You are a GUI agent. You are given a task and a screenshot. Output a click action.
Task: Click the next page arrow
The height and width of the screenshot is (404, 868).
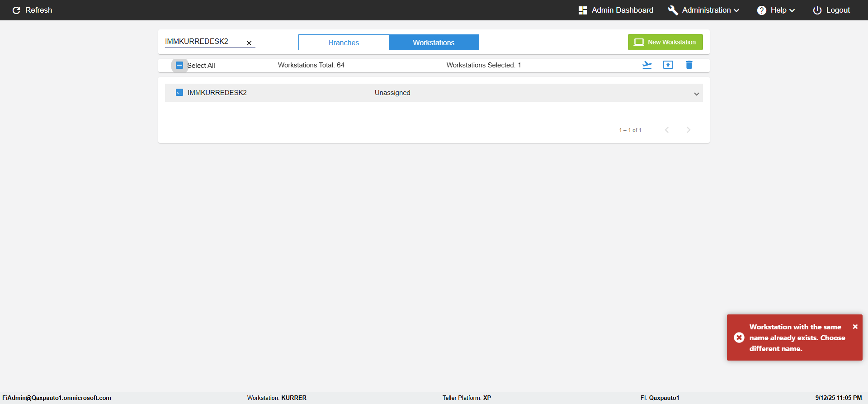coord(689,130)
